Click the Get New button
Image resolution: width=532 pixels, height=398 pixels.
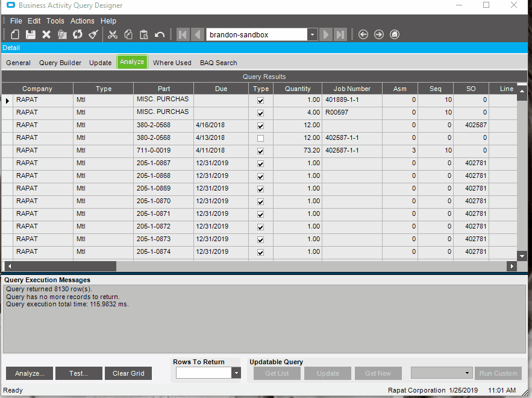pyautogui.click(x=378, y=373)
